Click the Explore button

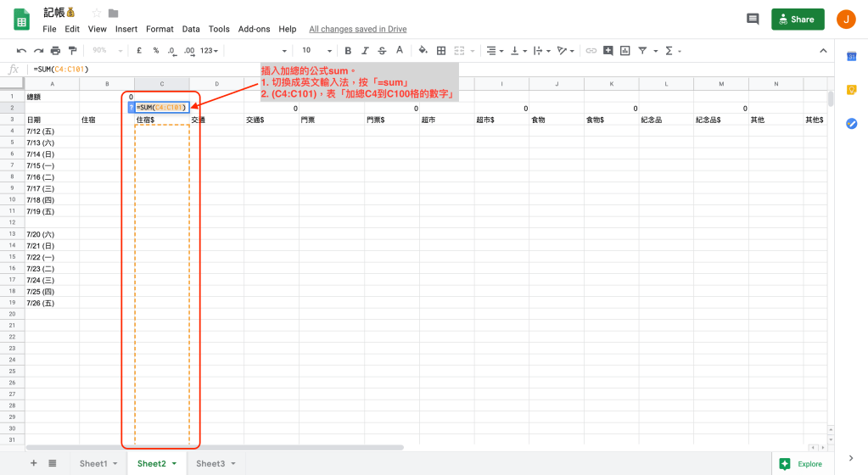pos(801,464)
